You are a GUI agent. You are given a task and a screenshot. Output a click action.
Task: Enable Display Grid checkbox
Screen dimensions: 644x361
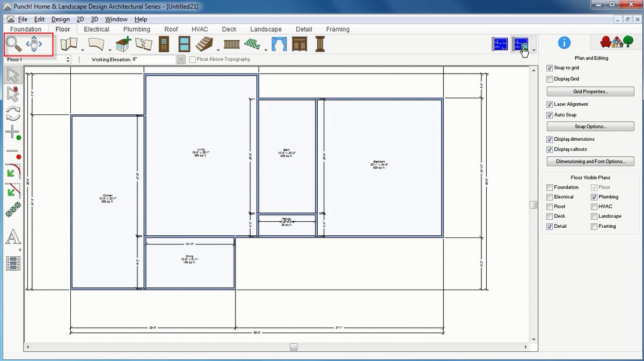pos(549,79)
